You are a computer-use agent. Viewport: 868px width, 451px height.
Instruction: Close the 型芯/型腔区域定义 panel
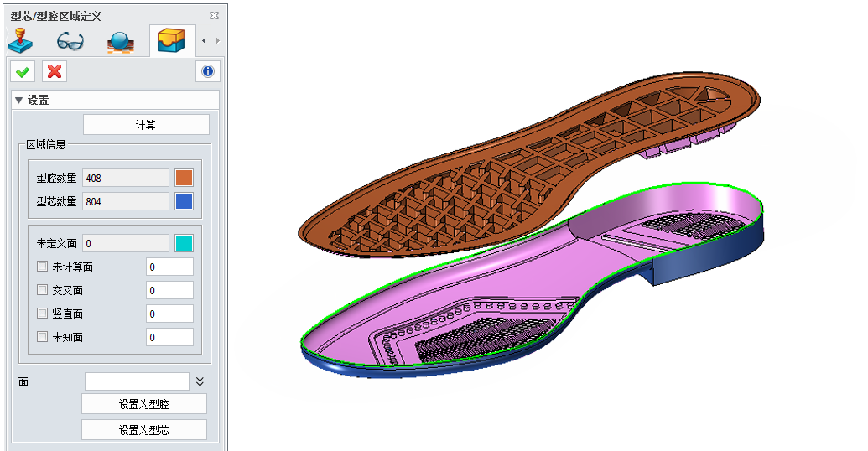point(214,15)
